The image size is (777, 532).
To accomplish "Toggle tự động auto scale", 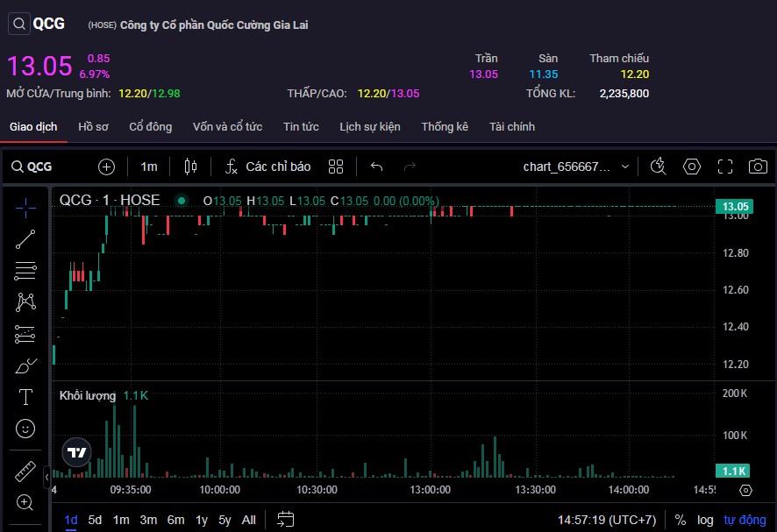I will click(x=744, y=520).
